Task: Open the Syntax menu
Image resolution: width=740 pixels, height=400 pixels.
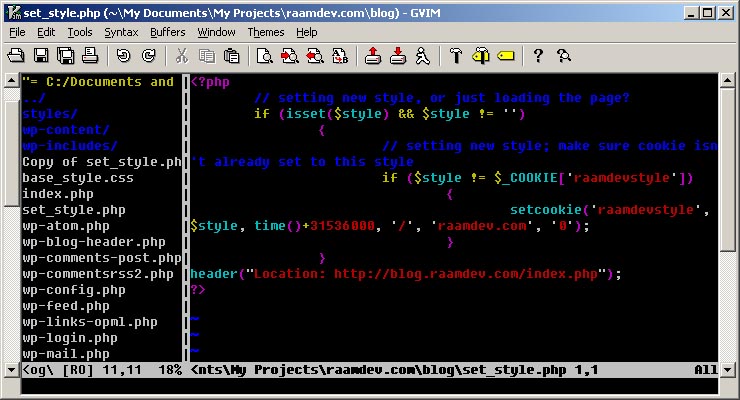Action: [121, 32]
